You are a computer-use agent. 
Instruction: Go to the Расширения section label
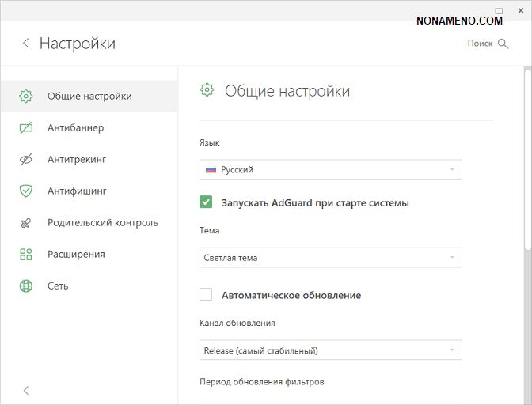[76, 254]
